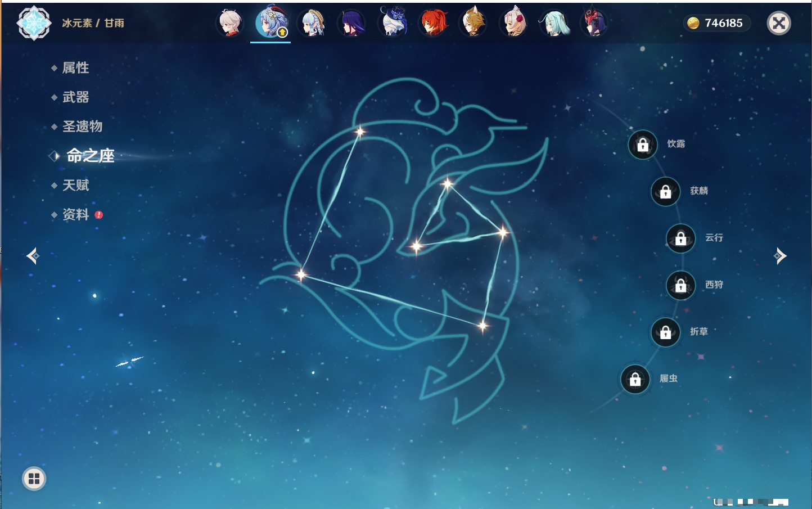Image resolution: width=812 pixels, height=509 pixels.
Task: Click the yellow upgrade arrow badge on Ganyu
Action: (x=283, y=32)
